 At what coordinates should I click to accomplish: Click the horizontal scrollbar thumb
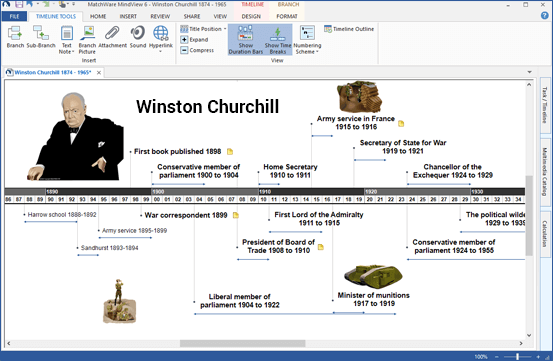(242, 343)
